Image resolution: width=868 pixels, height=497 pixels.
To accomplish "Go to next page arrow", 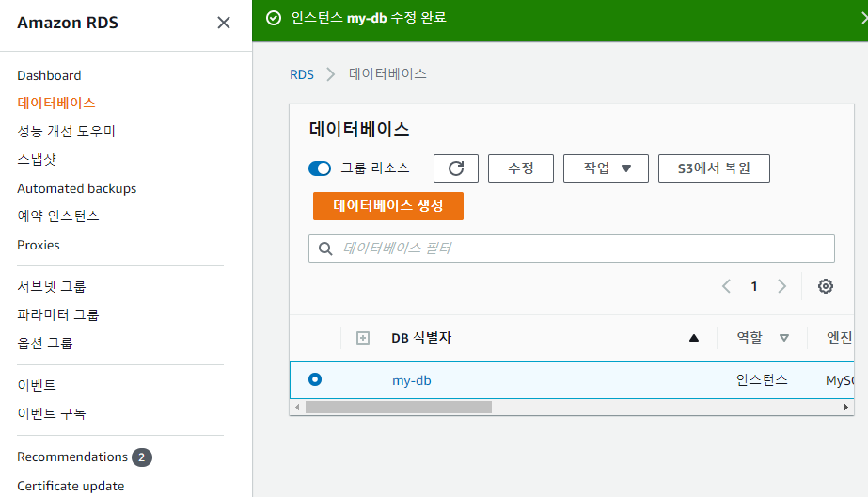I will coord(781,286).
